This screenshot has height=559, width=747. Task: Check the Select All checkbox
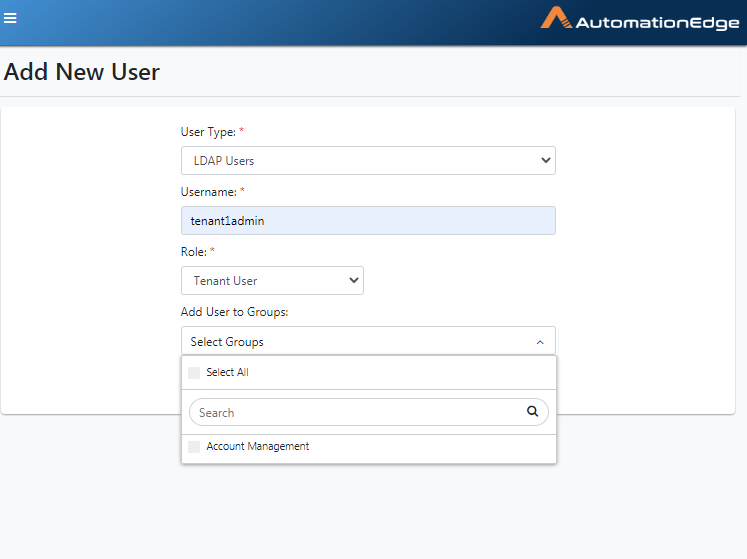click(x=194, y=373)
